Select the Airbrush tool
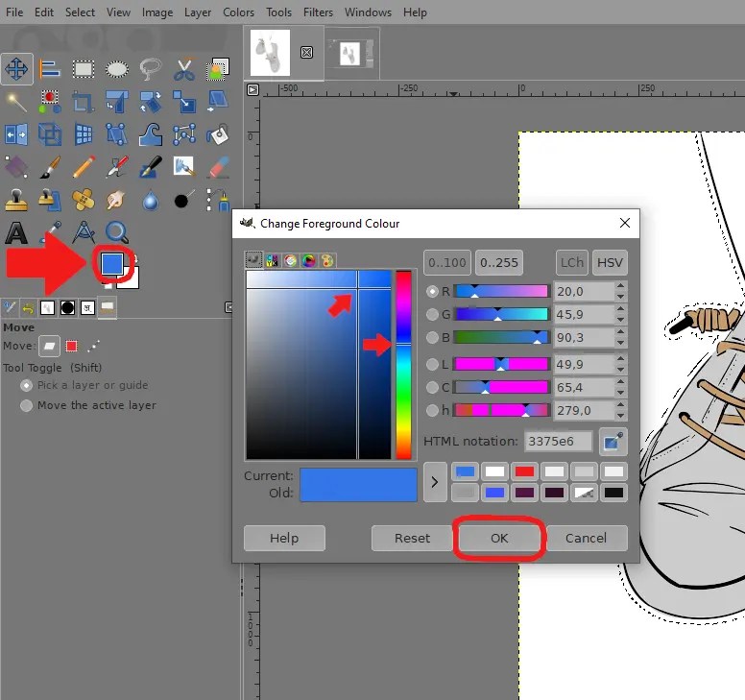 (x=117, y=167)
